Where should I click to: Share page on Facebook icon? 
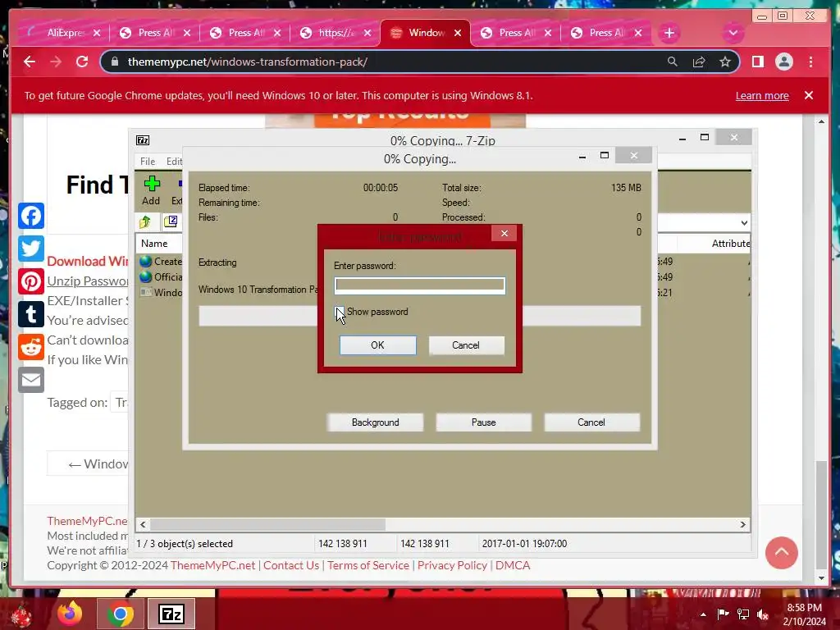point(31,216)
